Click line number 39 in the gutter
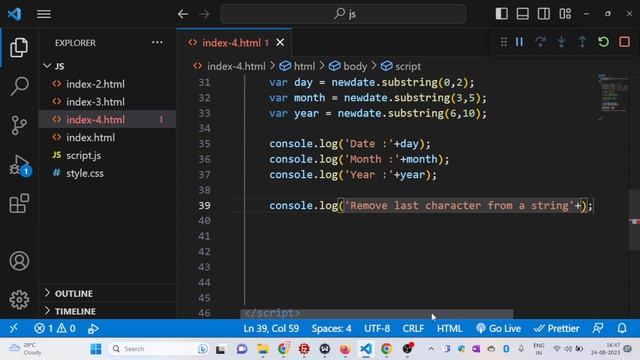Image resolution: width=640 pixels, height=360 pixels. point(204,205)
